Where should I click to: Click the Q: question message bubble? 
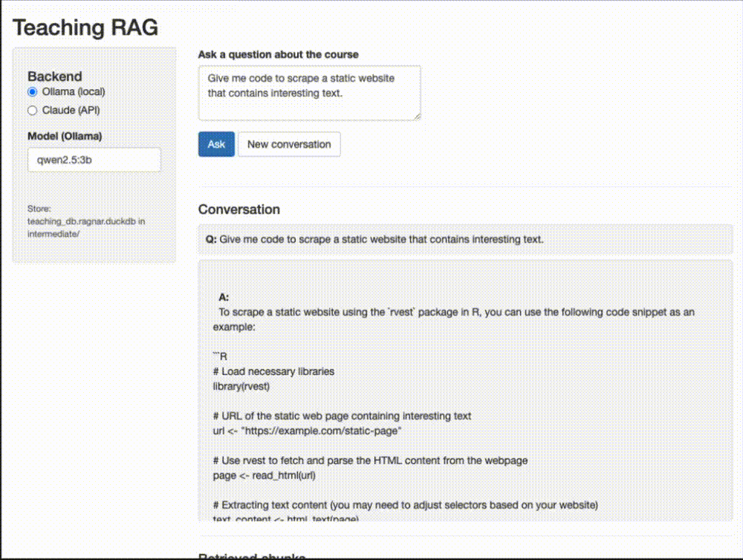[x=465, y=240]
